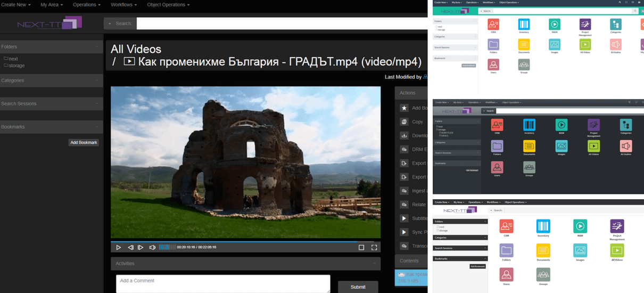This screenshot has width=644, height=293.
Task: Open Workflows menu in the dark-themed window
Action: 491,102
